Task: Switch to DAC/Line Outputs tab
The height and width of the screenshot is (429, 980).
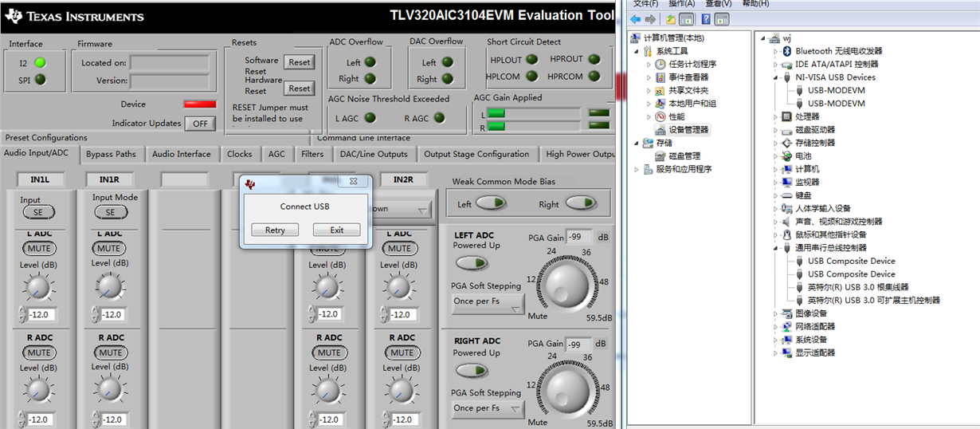Action: coord(374,154)
